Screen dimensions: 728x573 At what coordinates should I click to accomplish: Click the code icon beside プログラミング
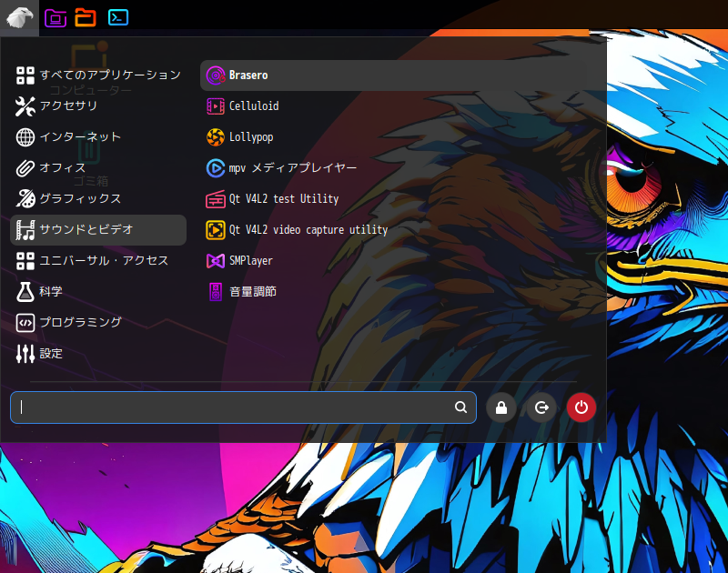tap(25, 323)
